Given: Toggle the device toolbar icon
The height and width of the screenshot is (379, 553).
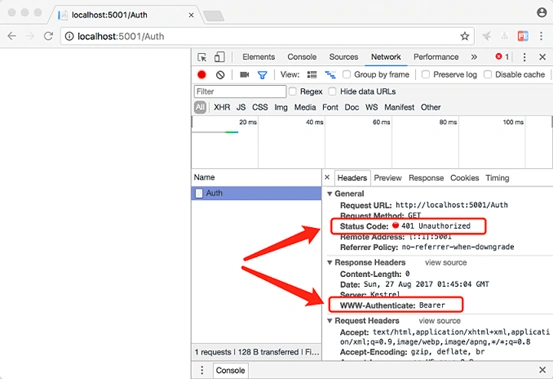Looking at the screenshot, I should (219, 57).
